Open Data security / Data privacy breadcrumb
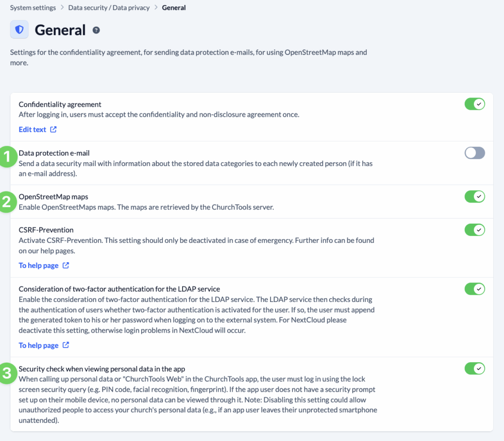 [109, 8]
